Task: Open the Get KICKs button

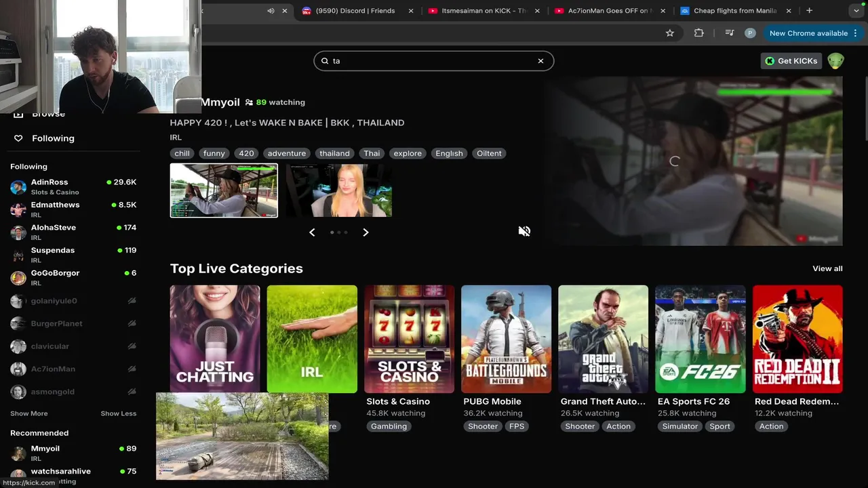Action: 791,61
